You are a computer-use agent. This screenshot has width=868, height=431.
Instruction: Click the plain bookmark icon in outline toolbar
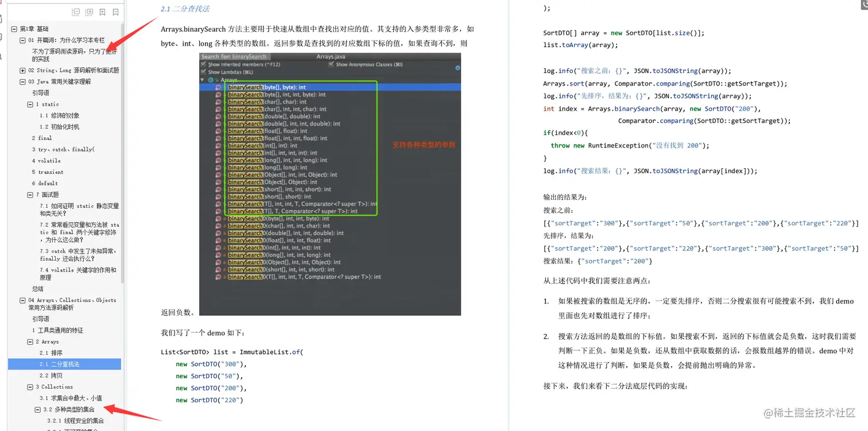click(115, 12)
